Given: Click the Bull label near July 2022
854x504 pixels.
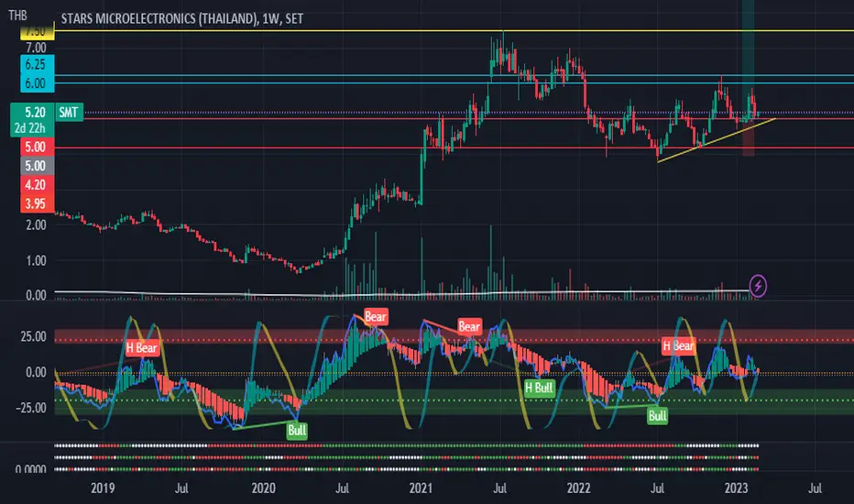Looking at the screenshot, I should 657,416.
